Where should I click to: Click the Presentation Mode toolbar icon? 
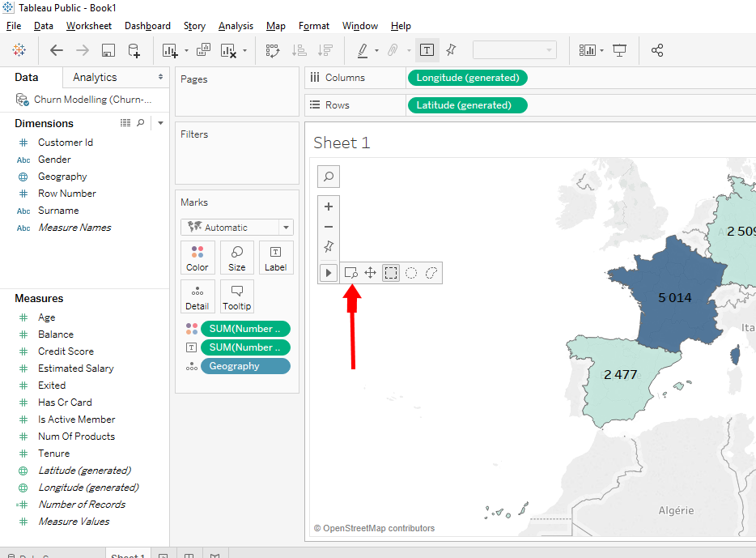point(620,50)
